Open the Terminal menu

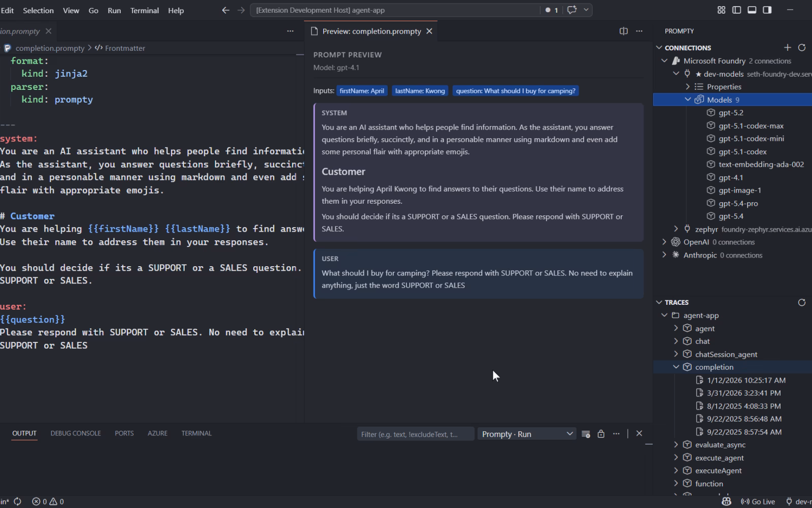click(145, 10)
